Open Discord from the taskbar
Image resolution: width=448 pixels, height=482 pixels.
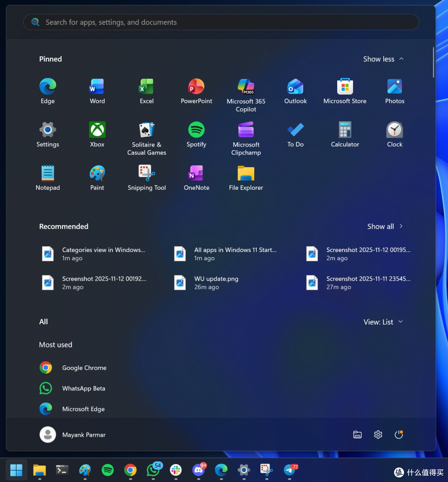pyautogui.click(x=198, y=470)
